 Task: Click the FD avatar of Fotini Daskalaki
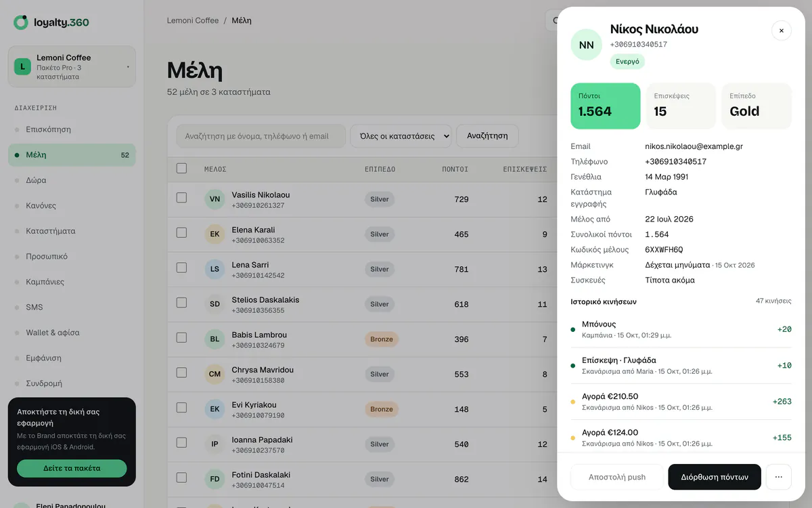tap(215, 479)
